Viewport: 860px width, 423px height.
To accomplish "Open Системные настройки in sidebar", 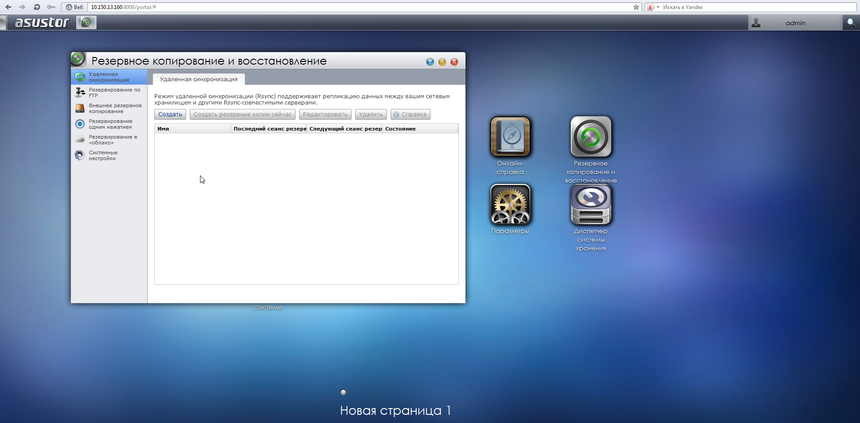I will [109, 155].
